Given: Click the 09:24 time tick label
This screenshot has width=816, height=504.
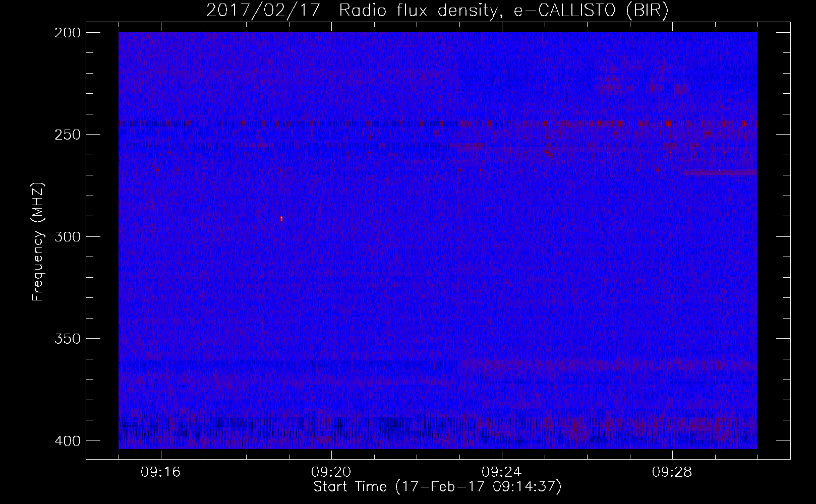Looking at the screenshot, I should (x=502, y=472).
